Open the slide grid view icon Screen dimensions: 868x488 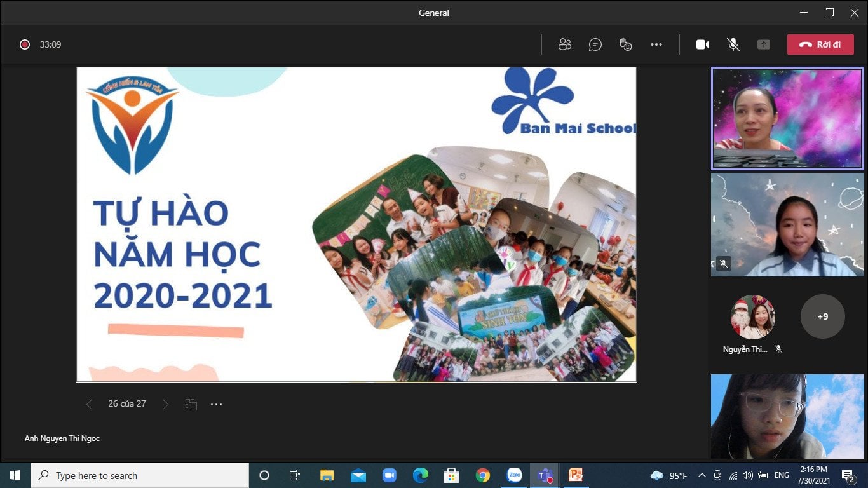tap(191, 404)
